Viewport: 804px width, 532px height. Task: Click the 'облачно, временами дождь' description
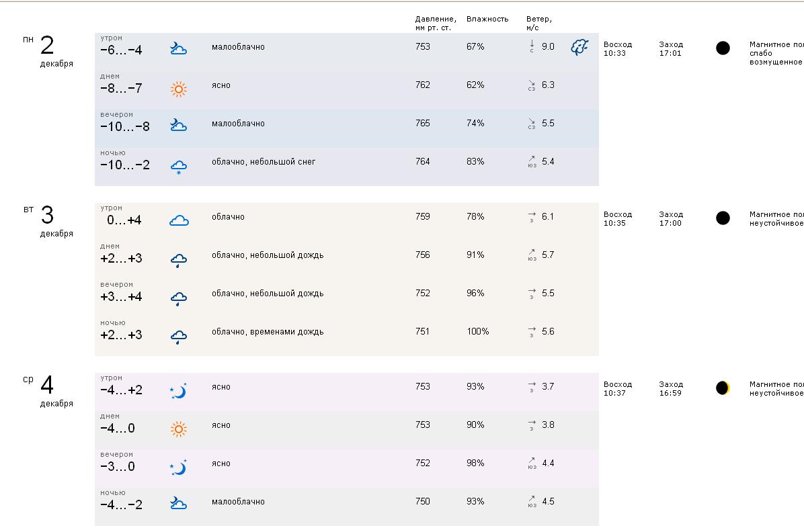pos(268,332)
